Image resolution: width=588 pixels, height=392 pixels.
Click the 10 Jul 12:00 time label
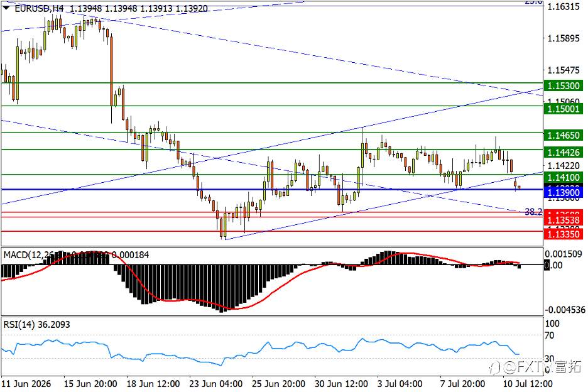click(528, 384)
